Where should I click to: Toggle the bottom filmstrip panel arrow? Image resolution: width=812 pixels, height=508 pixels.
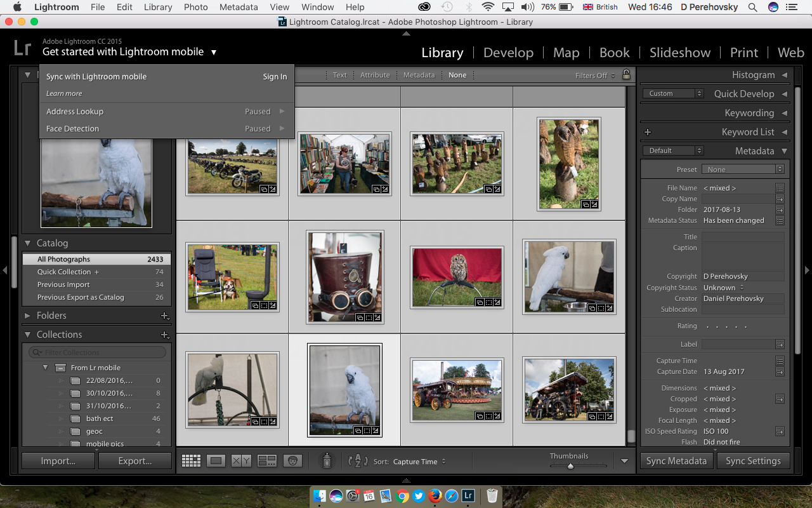click(x=406, y=481)
